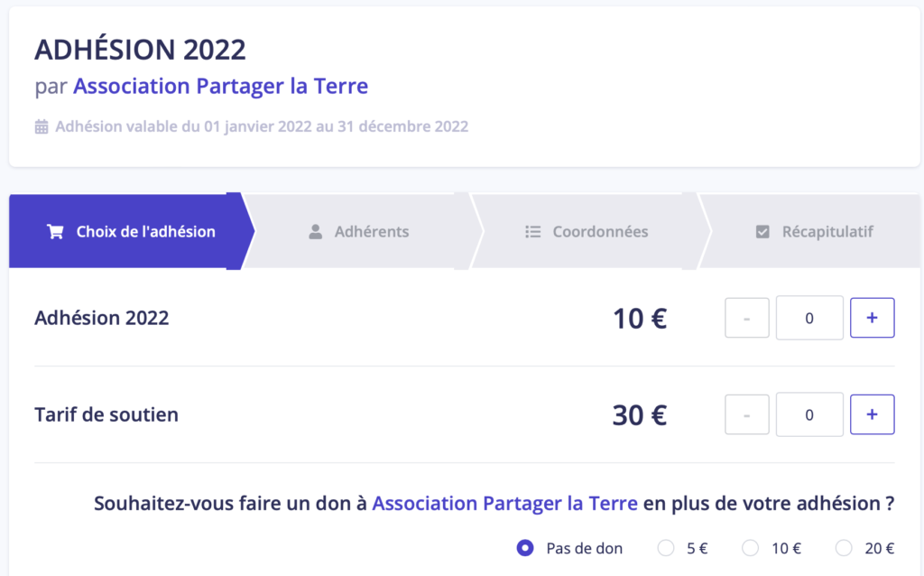
Task: Go to the Adhérents step tab
Action: pos(359,232)
